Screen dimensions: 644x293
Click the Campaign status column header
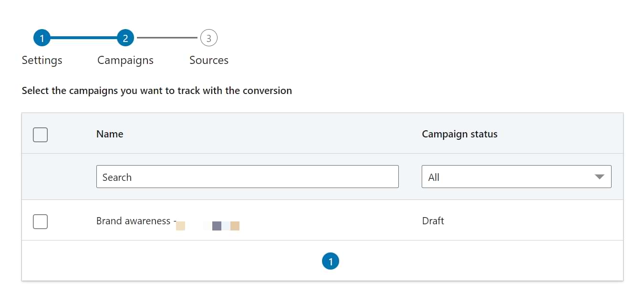459,134
